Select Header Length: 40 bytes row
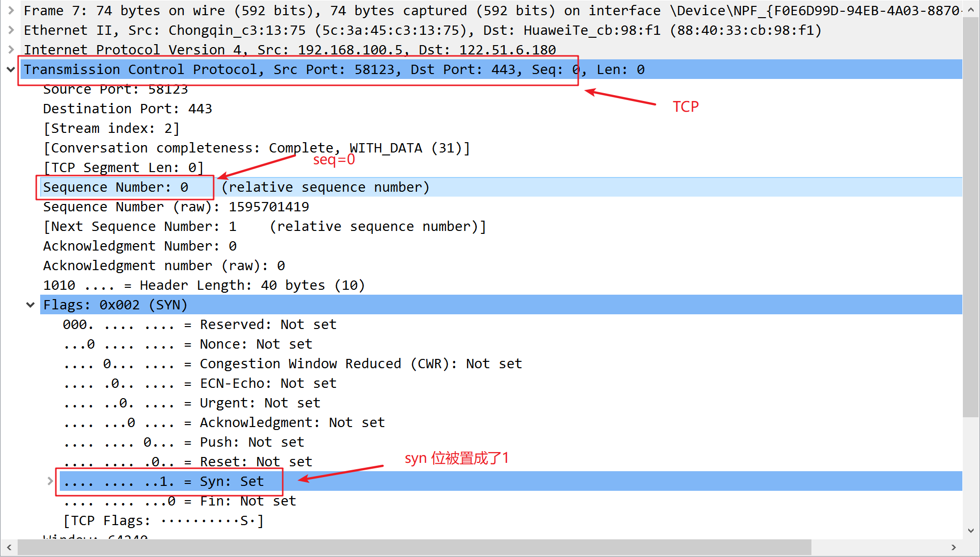Screen dimensions: 980x557 coord(204,285)
